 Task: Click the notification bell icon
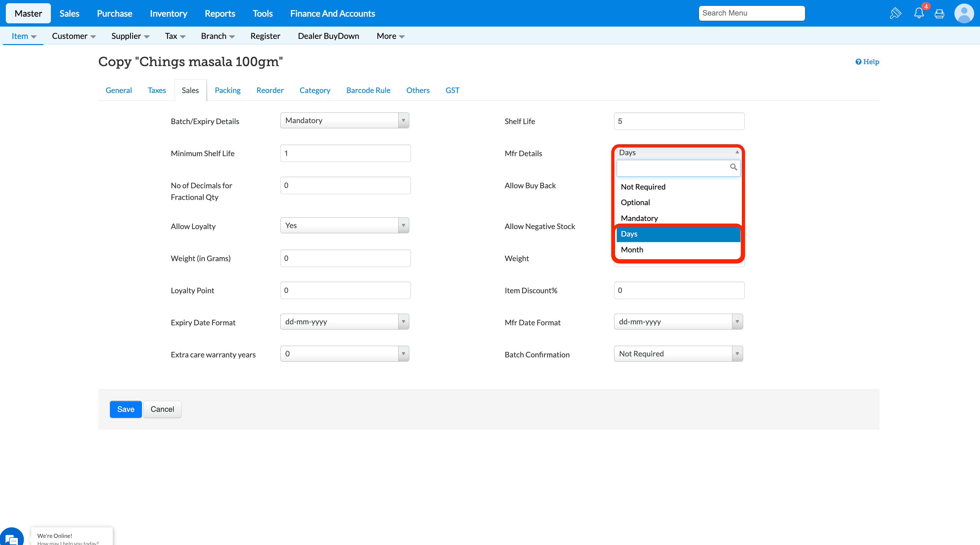coord(918,13)
